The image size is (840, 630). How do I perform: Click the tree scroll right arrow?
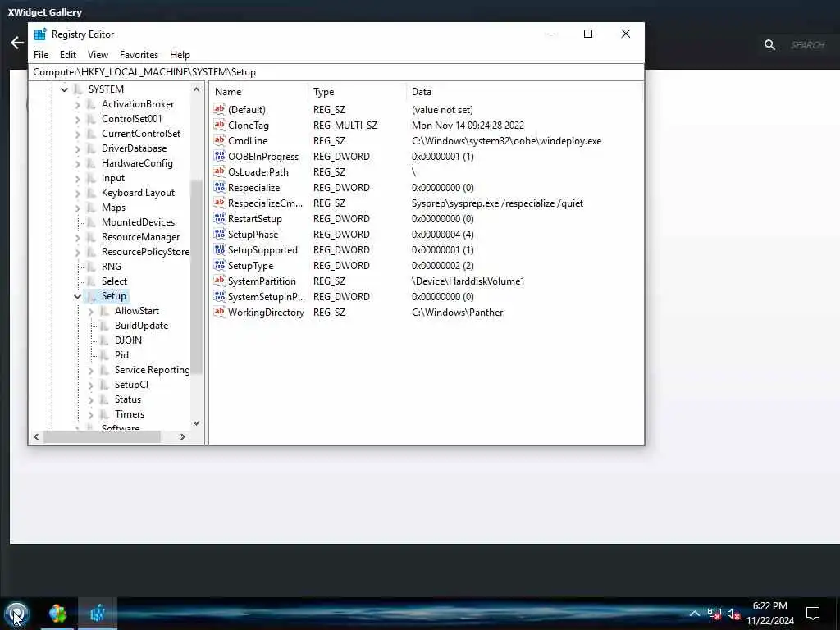(x=183, y=436)
